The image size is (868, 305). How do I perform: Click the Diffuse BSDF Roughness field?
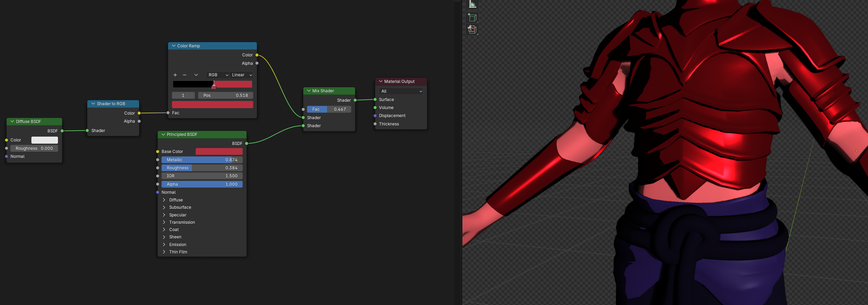(x=34, y=148)
